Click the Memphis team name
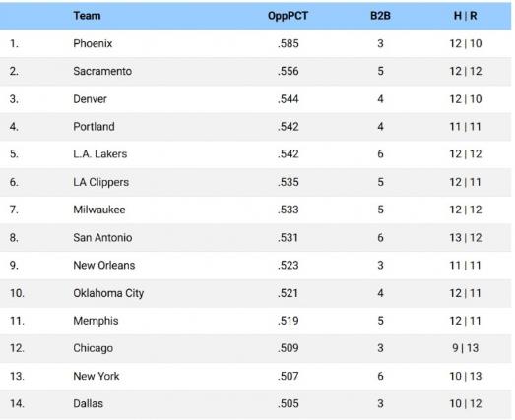Viewport: 515px width, 420px height. [x=96, y=321]
